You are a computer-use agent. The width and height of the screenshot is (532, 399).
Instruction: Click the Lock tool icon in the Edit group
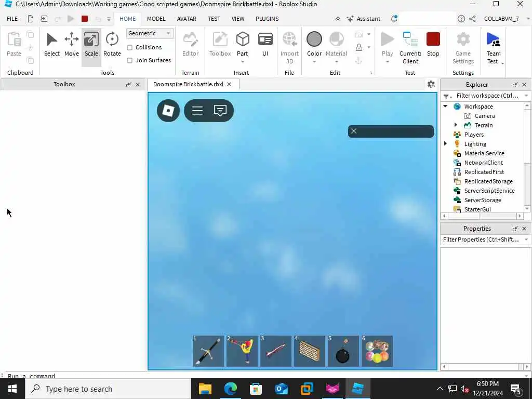pyautogui.click(x=358, y=47)
